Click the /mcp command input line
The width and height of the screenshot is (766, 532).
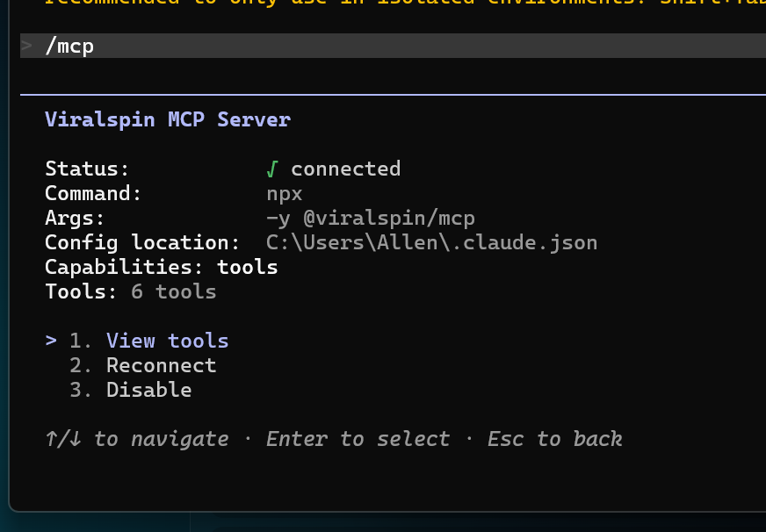pos(393,46)
